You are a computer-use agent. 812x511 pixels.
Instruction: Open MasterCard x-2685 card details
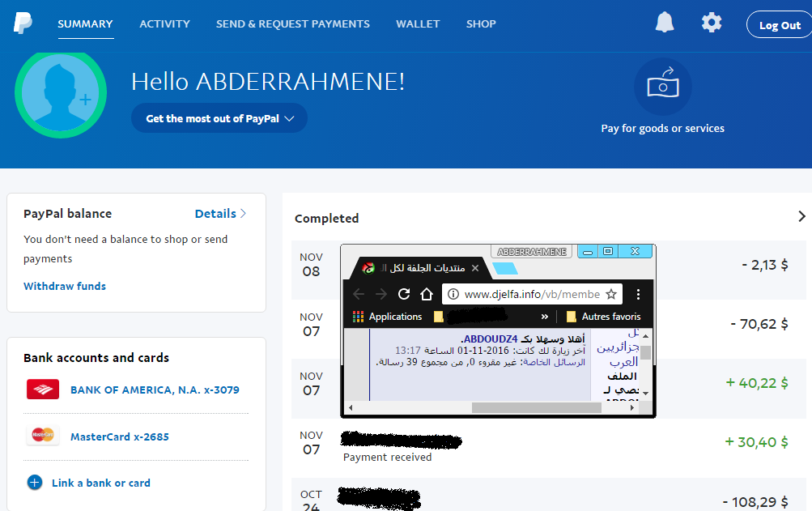[120, 436]
